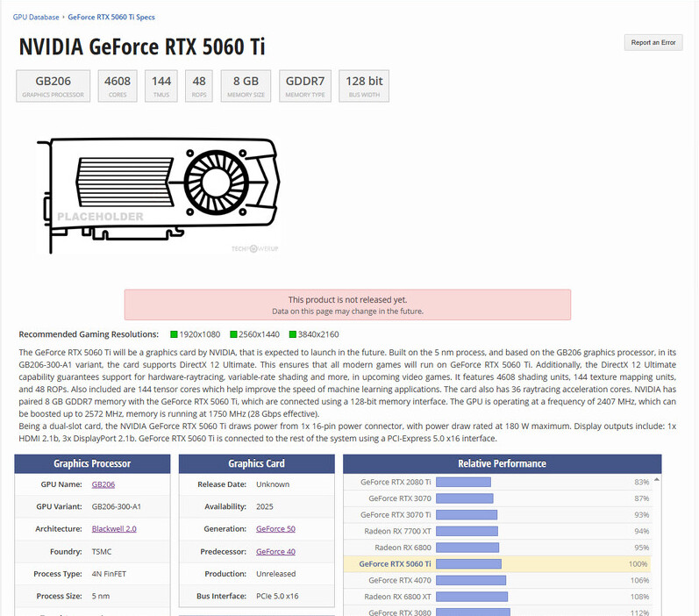The width and height of the screenshot is (699, 616).
Task: Click the 48 ROPs spec box
Action: [x=199, y=86]
